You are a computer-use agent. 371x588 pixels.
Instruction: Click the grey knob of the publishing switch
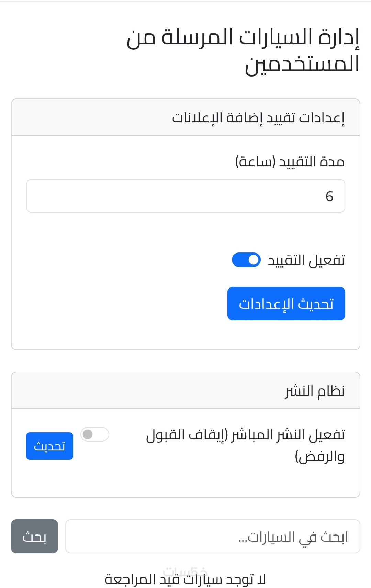88,434
